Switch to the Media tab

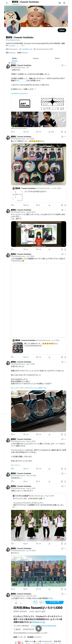(57, 58)
